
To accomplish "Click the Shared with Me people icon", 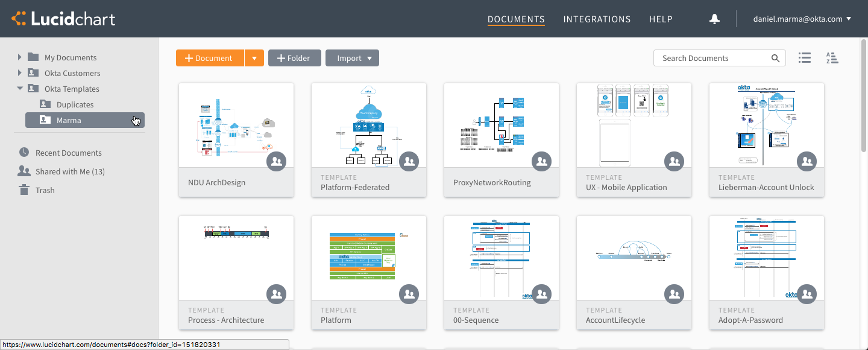I will tap(24, 171).
